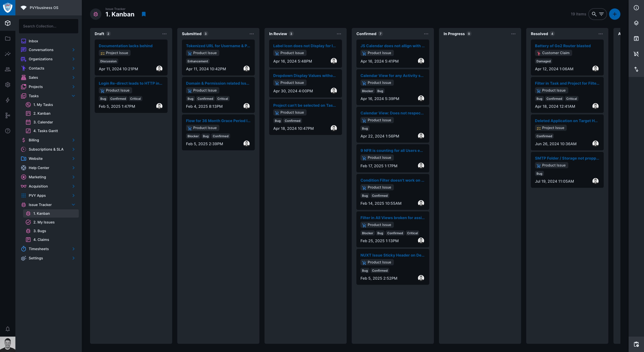Click PVYbusiness OS workspace title
Image resolution: width=644 pixels, height=352 pixels.
(x=44, y=8)
